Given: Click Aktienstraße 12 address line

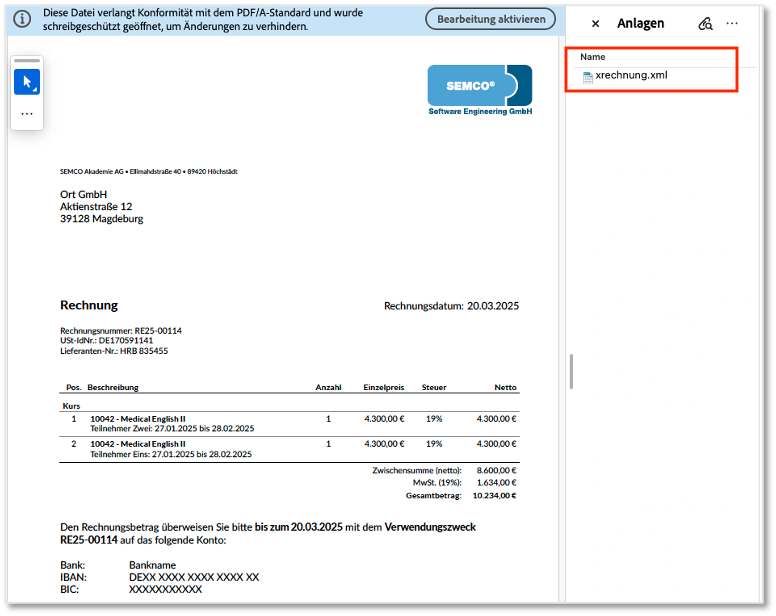Looking at the screenshot, I should coord(96,207).
